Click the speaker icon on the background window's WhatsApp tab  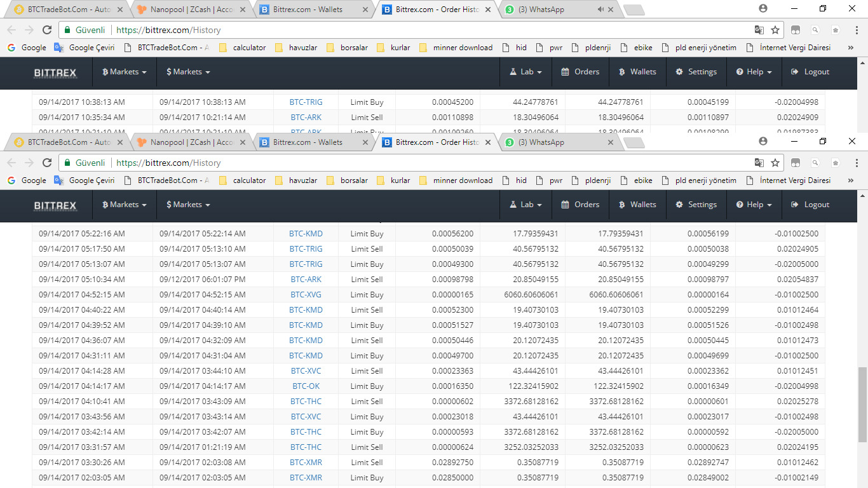pyautogui.click(x=600, y=10)
